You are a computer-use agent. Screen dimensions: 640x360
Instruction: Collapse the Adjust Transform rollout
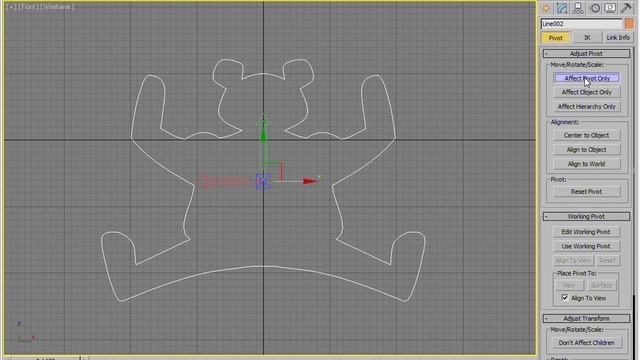[586, 318]
